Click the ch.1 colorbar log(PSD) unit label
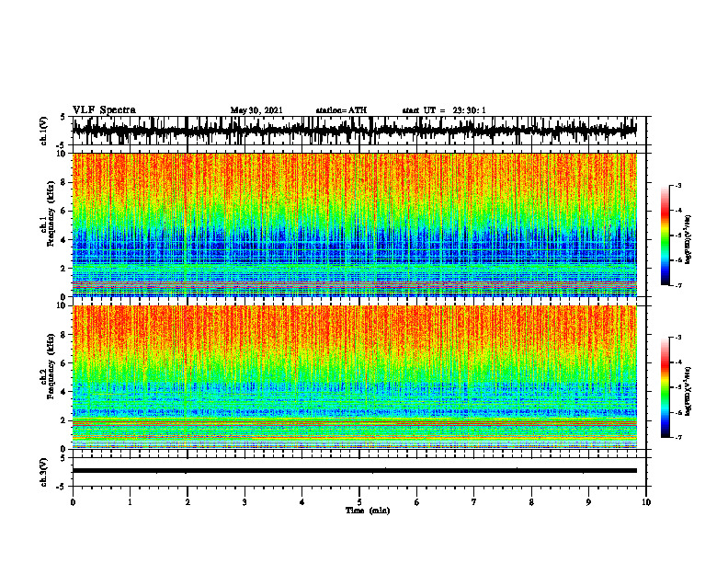The height and width of the screenshot is (563, 728). point(688,239)
